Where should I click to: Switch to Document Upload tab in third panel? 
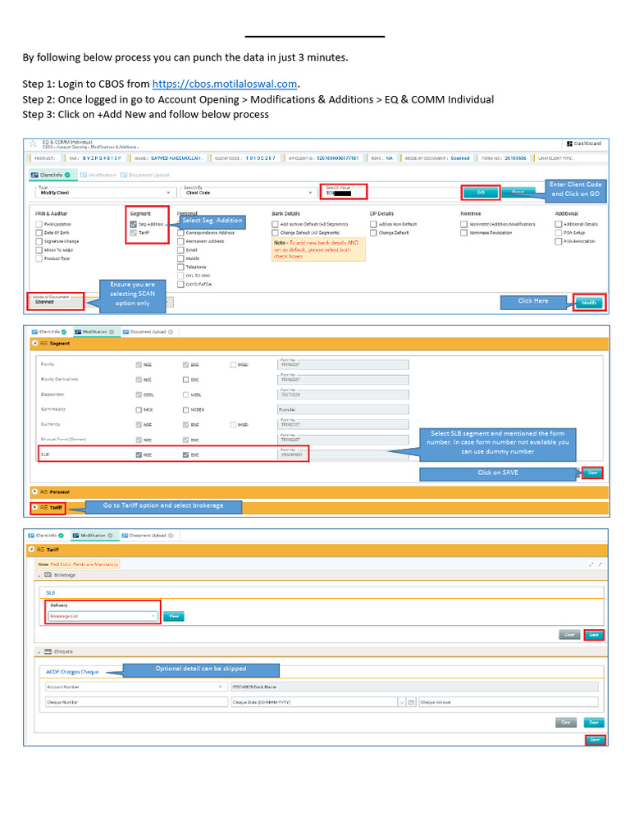148,536
